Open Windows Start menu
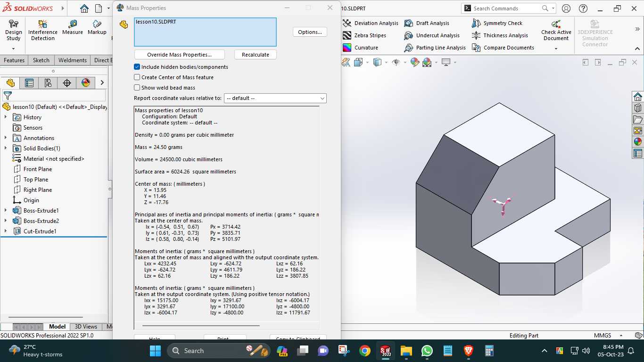Image resolution: width=644 pixels, height=362 pixels. 155,351
